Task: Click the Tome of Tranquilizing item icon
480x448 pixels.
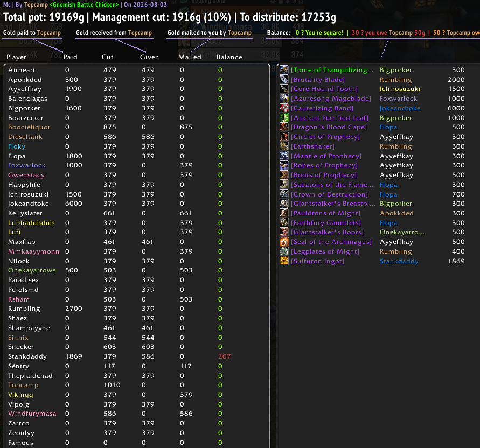Action: pyautogui.click(x=284, y=70)
